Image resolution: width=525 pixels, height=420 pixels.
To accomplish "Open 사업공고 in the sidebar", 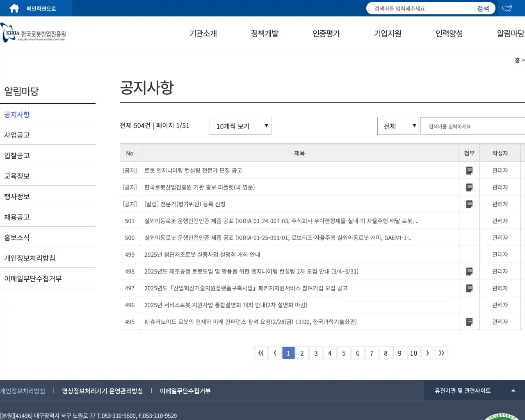I will click(16, 135).
